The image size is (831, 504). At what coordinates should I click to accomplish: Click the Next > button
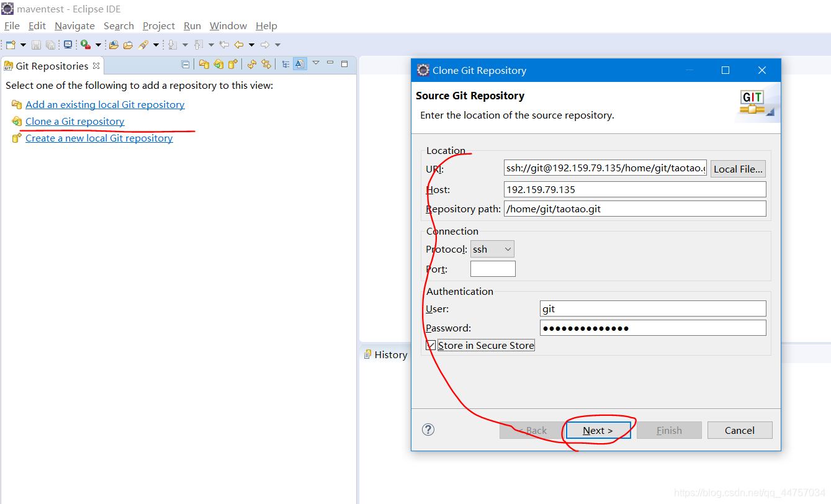(598, 430)
